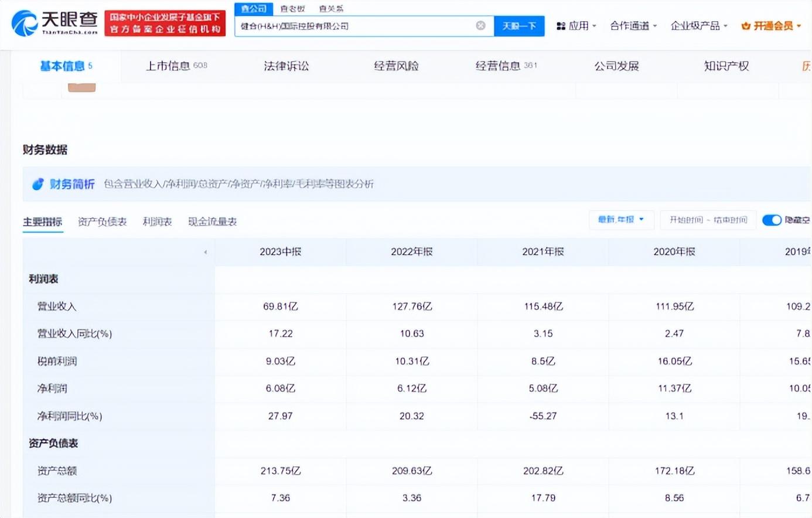812x518 pixels.
Task: Toggle the 隐藏空 switch
Action: tap(772, 220)
